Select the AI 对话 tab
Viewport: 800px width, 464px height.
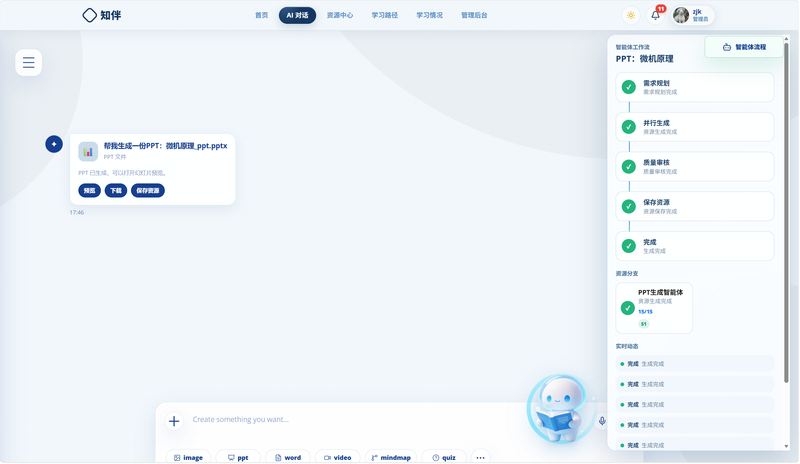[x=297, y=15]
